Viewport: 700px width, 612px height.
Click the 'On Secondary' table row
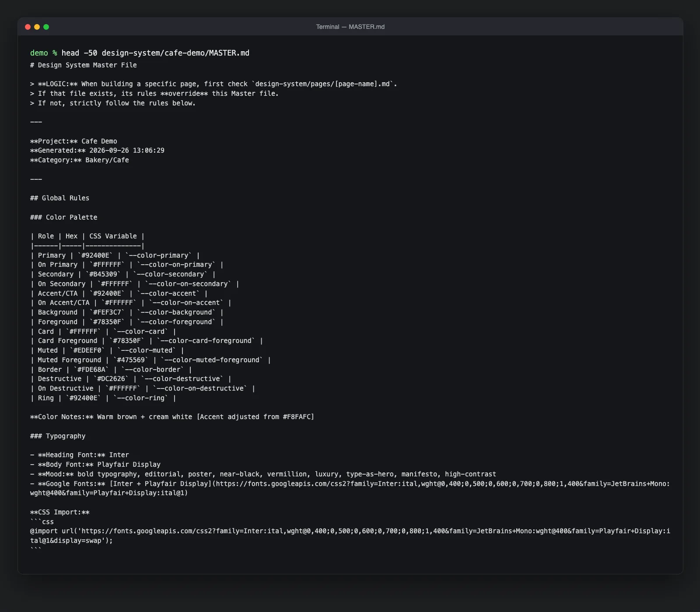(x=135, y=284)
